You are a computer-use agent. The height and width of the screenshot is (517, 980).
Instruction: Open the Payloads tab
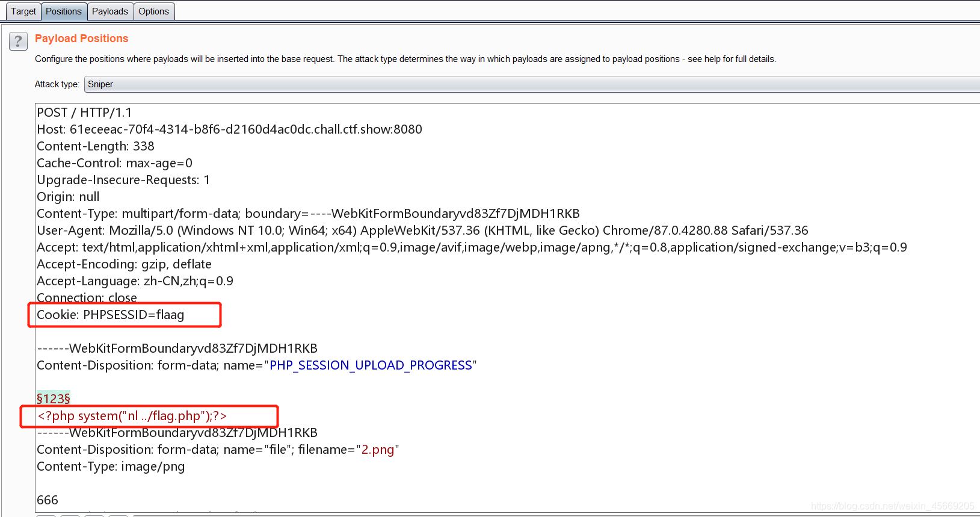click(110, 11)
